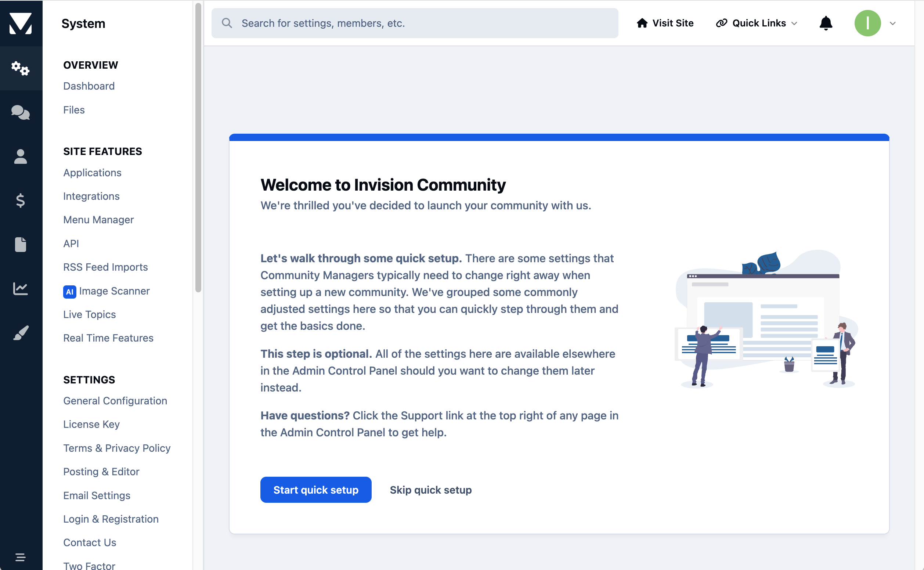Open the user avatar account menu
This screenshot has width=924, height=570.
pos(867,24)
